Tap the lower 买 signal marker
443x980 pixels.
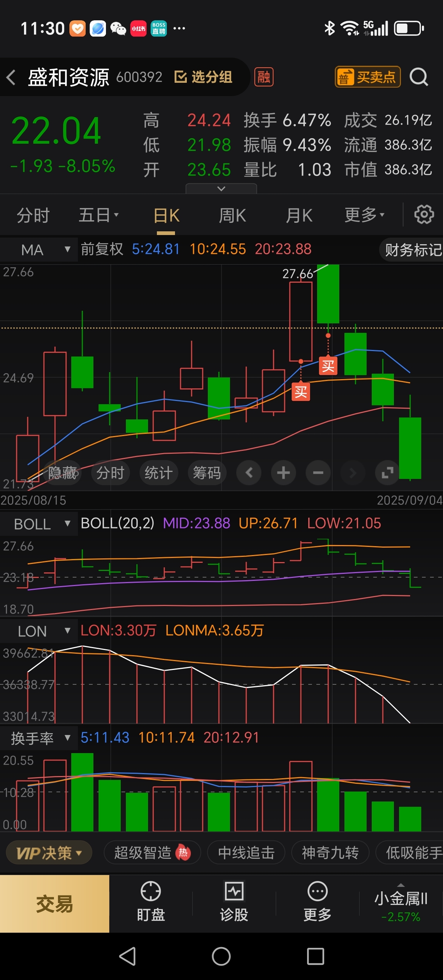[x=301, y=392]
